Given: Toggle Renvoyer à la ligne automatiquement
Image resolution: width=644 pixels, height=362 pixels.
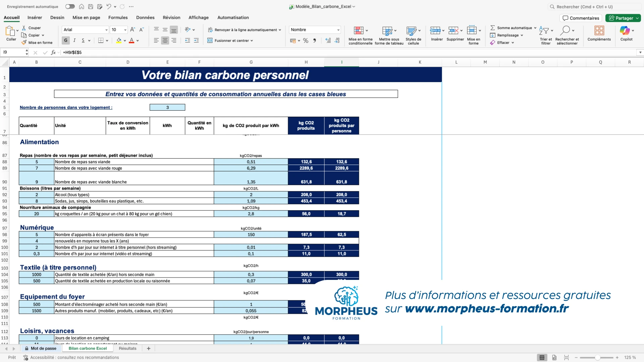Looking at the screenshot, I should [244, 30].
